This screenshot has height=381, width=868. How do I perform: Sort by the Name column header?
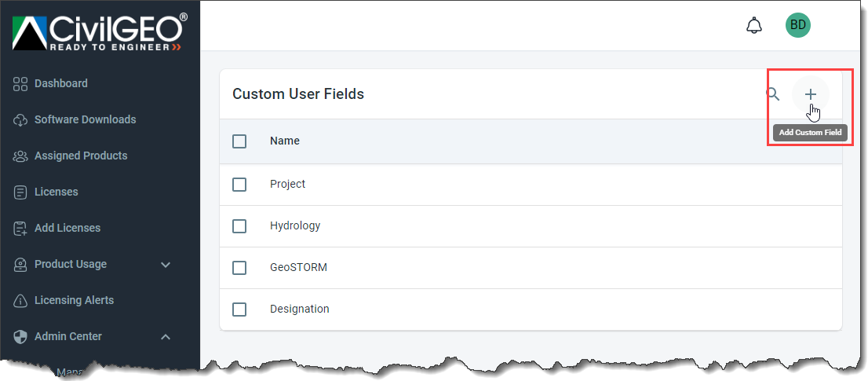pos(285,141)
